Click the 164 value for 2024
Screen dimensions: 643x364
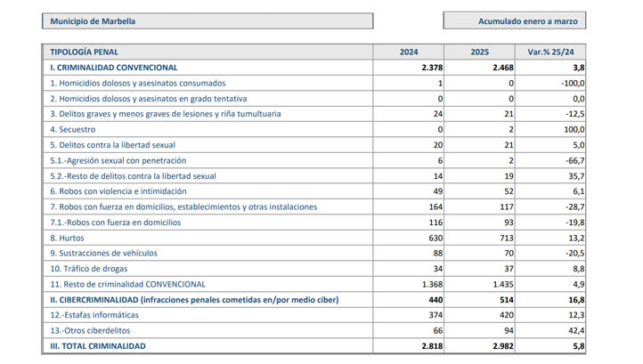tap(435, 207)
